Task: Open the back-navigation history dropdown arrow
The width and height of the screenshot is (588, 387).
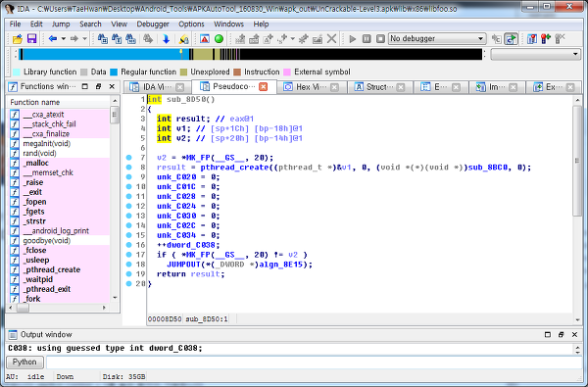Action: (64, 38)
